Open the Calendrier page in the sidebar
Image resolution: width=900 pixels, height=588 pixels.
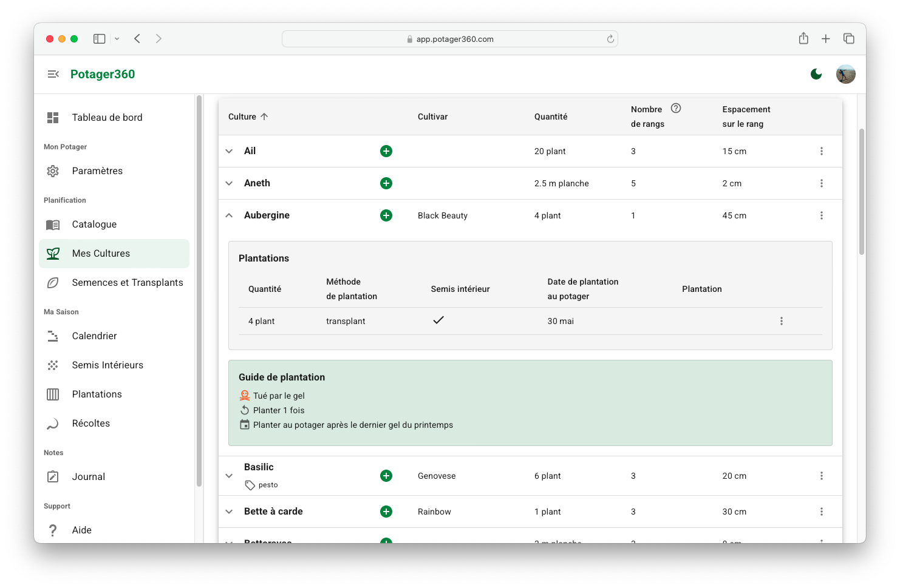(94, 336)
